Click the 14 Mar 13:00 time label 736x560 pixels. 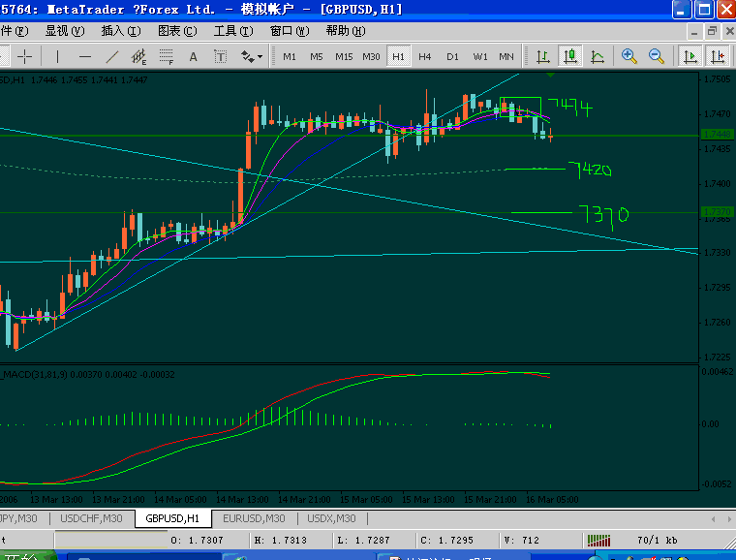pyautogui.click(x=242, y=500)
